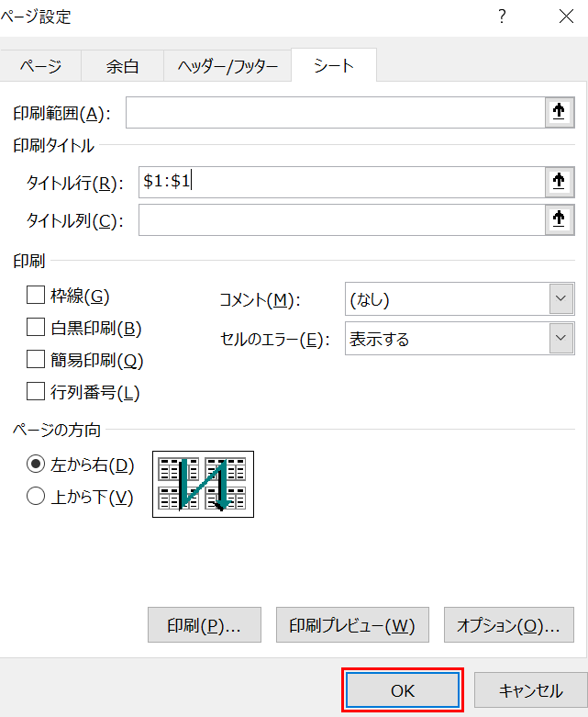The image size is (588, 717).
Task: Check the 白黒印刷 option
Action: [x=36, y=328]
